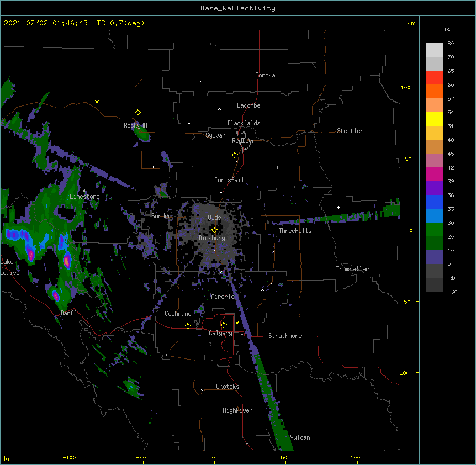The height and width of the screenshot is (465, 476).
Task: Click the white asterisk marker east of Innisfail
Action: point(277,167)
